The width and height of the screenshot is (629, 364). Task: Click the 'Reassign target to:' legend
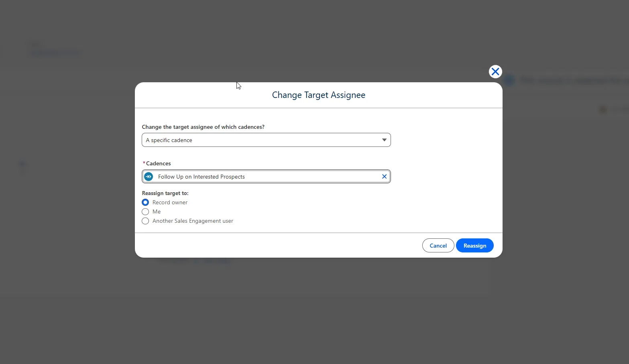(165, 193)
